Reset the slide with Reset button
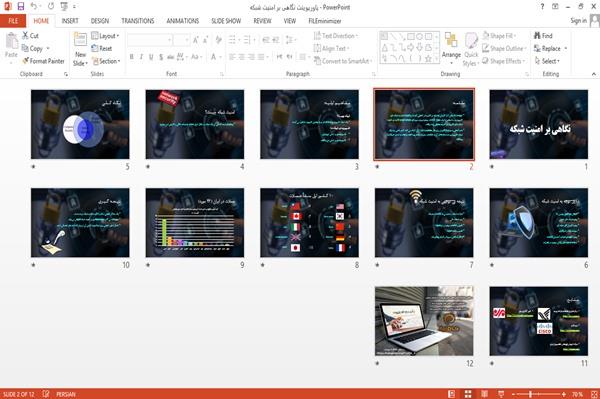Viewport: 600px width, 399px height. click(101, 48)
